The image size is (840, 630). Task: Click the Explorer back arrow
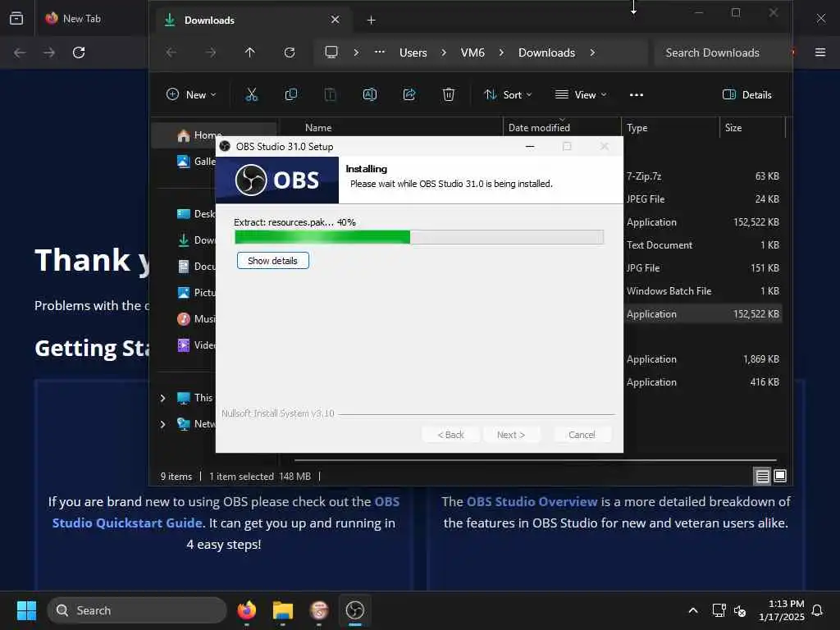(x=171, y=52)
